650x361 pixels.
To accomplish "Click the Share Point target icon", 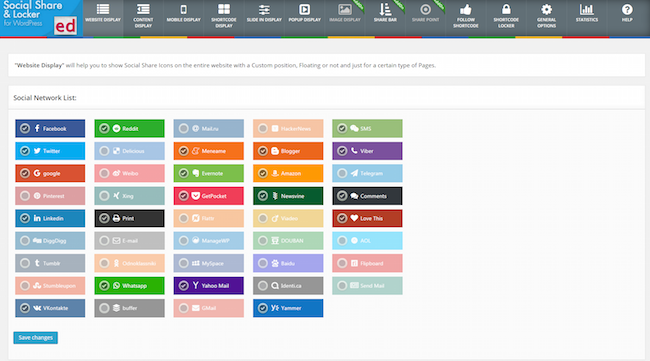I will click(425, 9).
